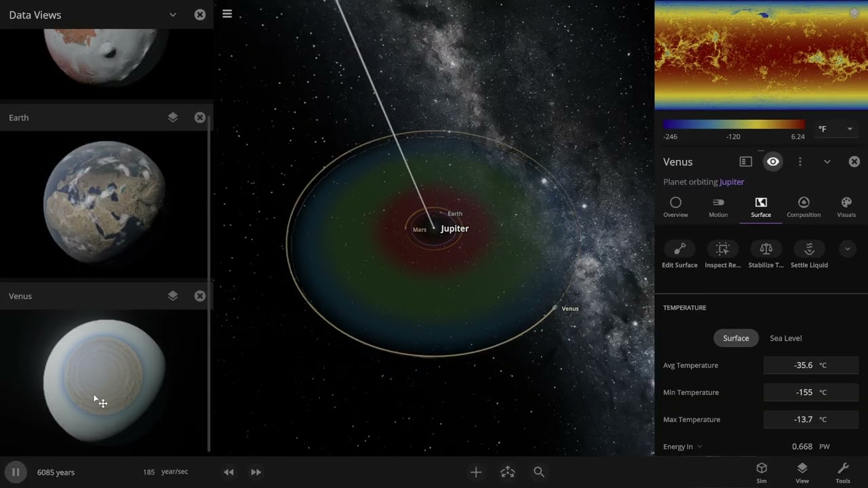Select the Venus globe thumbnail
This screenshot has width=868, height=488.
click(104, 380)
